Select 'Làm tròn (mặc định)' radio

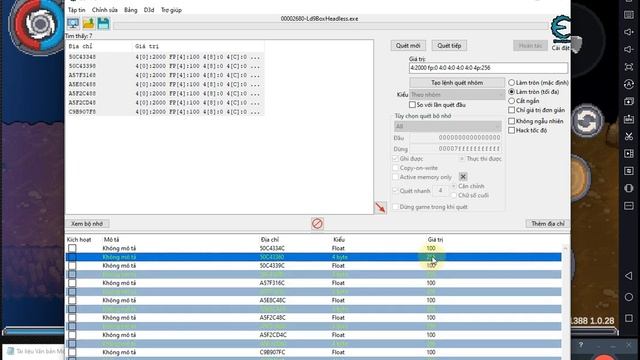[511, 82]
